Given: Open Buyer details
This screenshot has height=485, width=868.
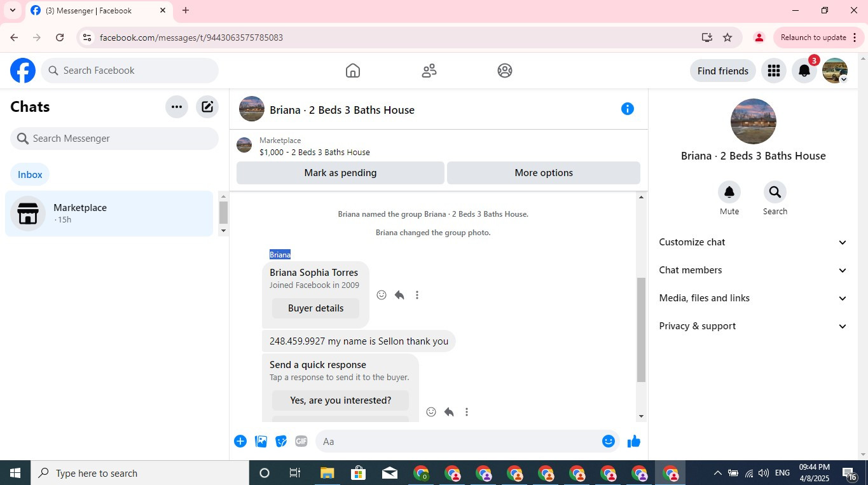Looking at the screenshot, I should pyautogui.click(x=315, y=308).
